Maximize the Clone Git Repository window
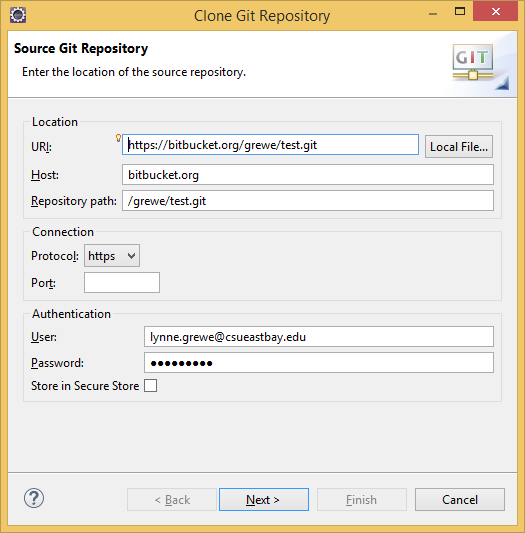The height and width of the screenshot is (533, 525). tap(460, 12)
